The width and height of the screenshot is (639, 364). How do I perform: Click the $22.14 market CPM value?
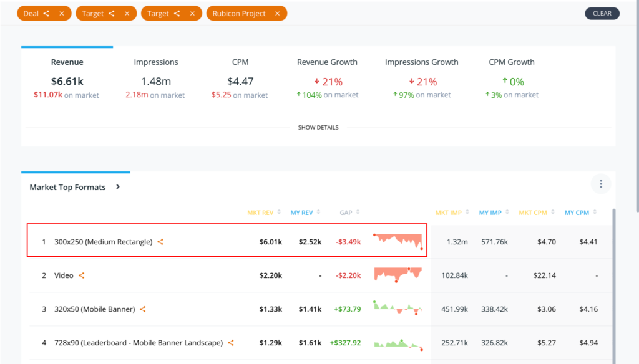tap(544, 275)
